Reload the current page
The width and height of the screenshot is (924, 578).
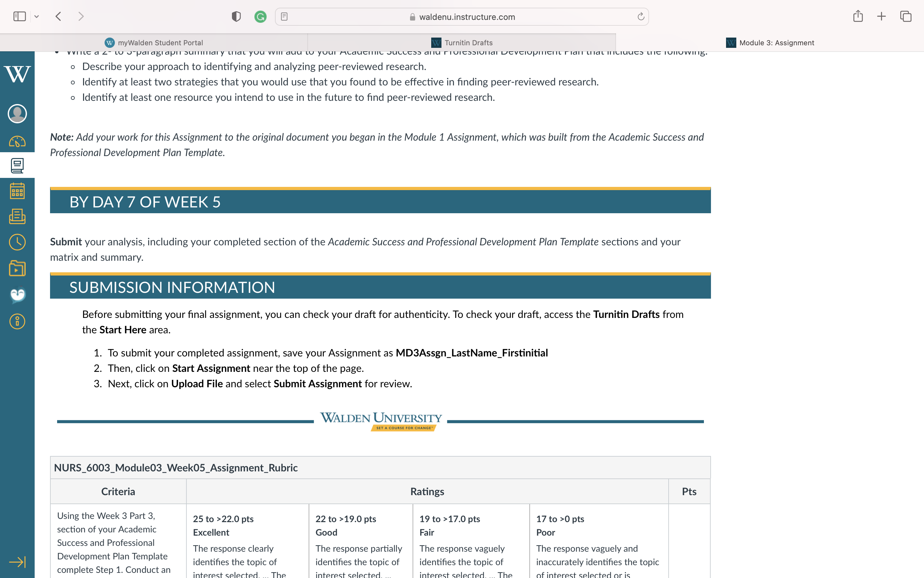(641, 16)
